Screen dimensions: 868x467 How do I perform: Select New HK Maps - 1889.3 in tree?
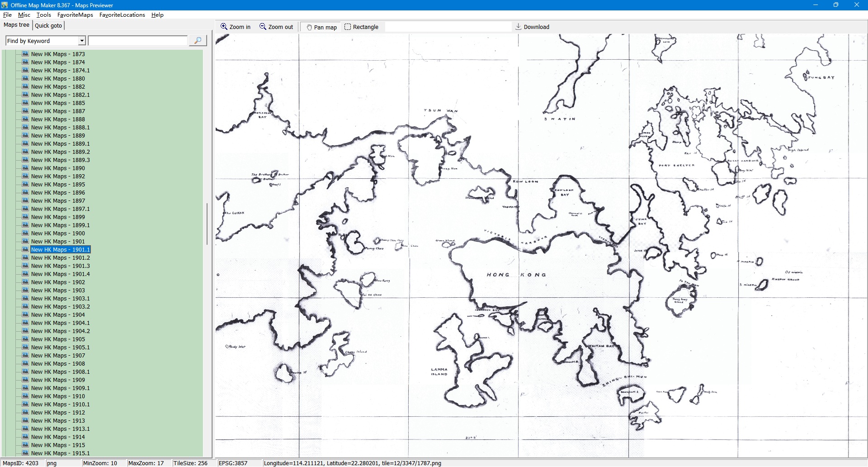click(x=60, y=160)
